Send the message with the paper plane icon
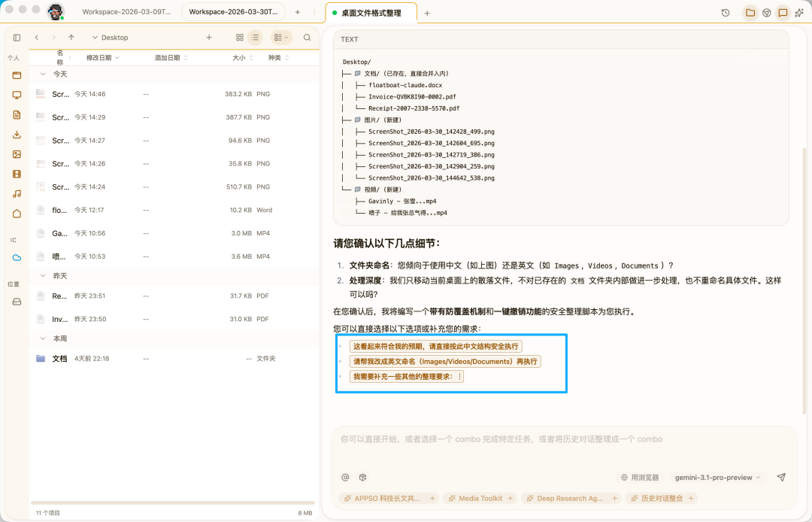 781,477
